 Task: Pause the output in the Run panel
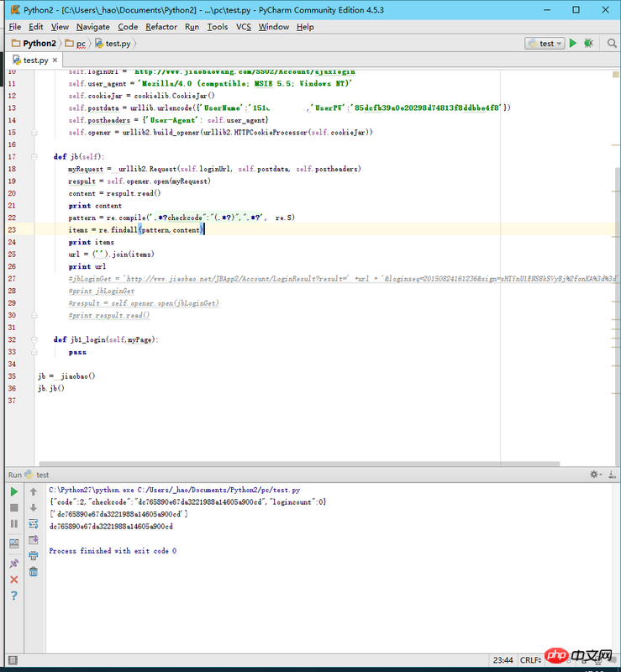click(13, 523)
